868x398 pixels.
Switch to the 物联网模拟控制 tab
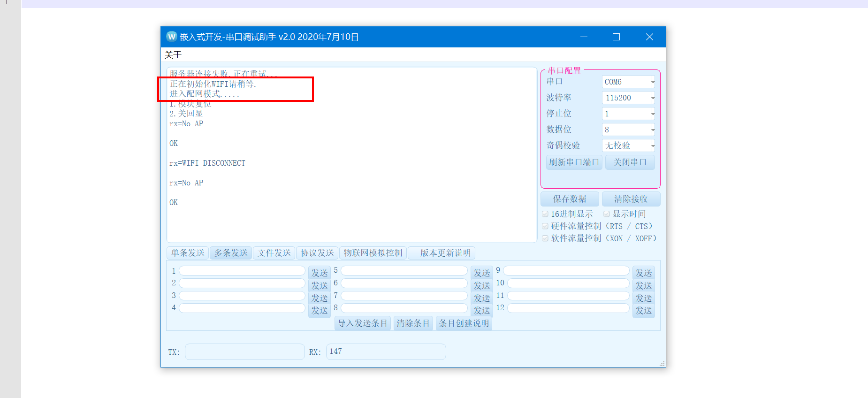373,253
